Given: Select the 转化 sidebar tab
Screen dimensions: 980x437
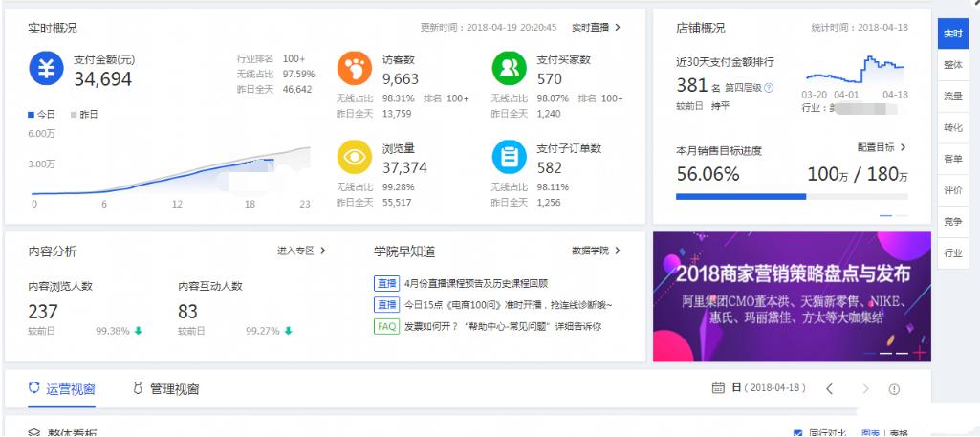Looking at the screenshot, I should pyautogui.click(x=953, y=127).
